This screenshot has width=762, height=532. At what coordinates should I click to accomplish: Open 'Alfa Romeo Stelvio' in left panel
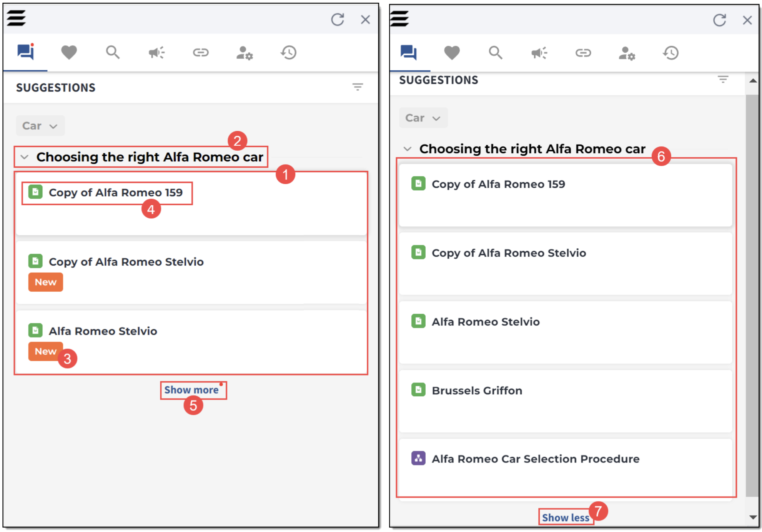(103, 331)
